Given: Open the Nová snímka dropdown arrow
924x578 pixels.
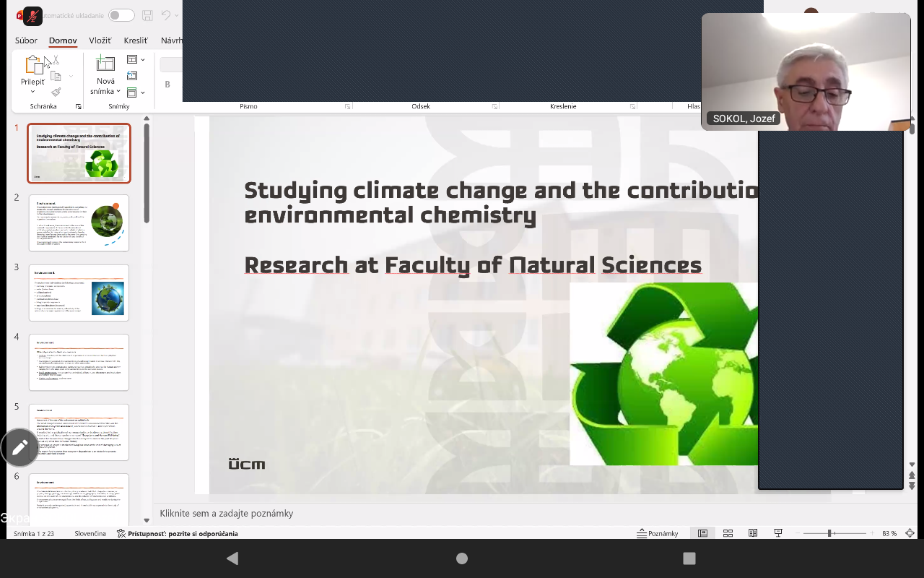Looking at the screenshot, I should click(x=118, y=92).
